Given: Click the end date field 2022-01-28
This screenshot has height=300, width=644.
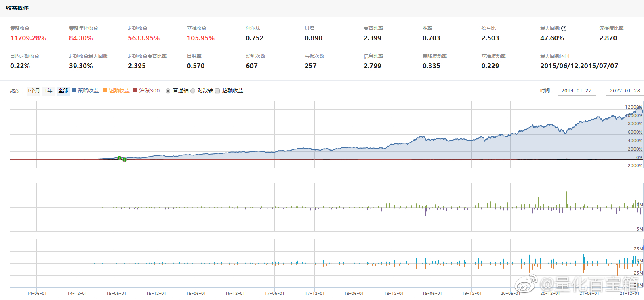Looking at the screenshot, I should [625, 91].
